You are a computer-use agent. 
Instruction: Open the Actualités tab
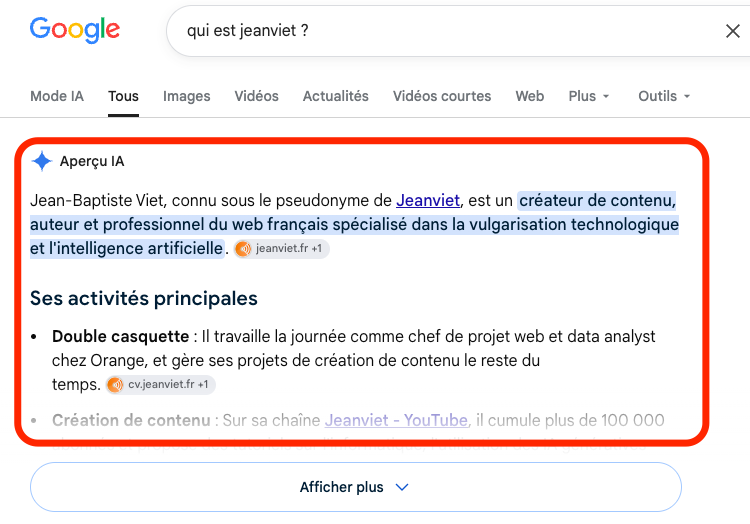click(336, 96)
